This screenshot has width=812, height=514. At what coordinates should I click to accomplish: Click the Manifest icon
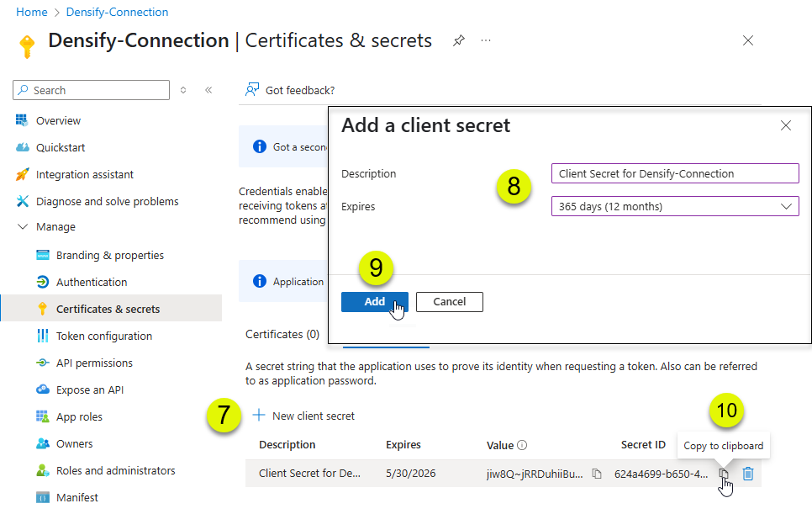tap(43, 497)
